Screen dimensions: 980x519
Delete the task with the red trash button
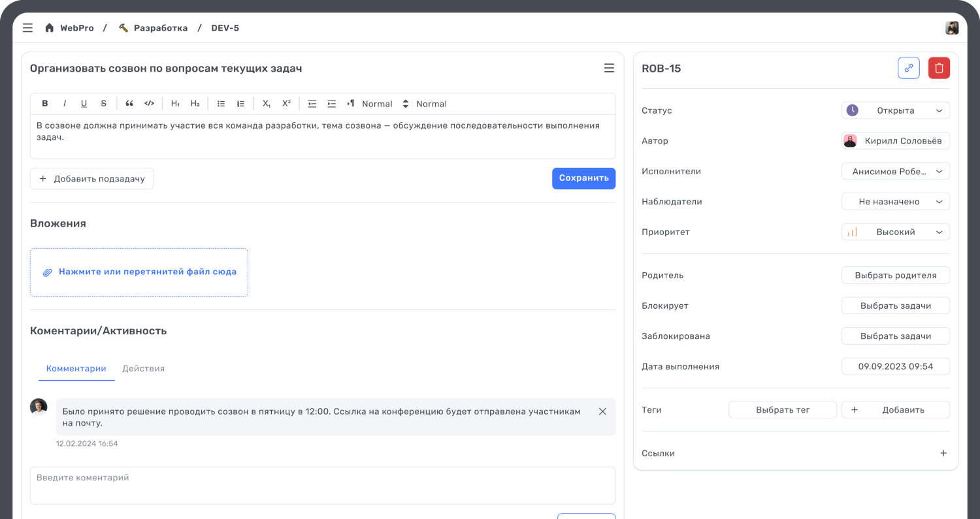[x=939, y=68]
